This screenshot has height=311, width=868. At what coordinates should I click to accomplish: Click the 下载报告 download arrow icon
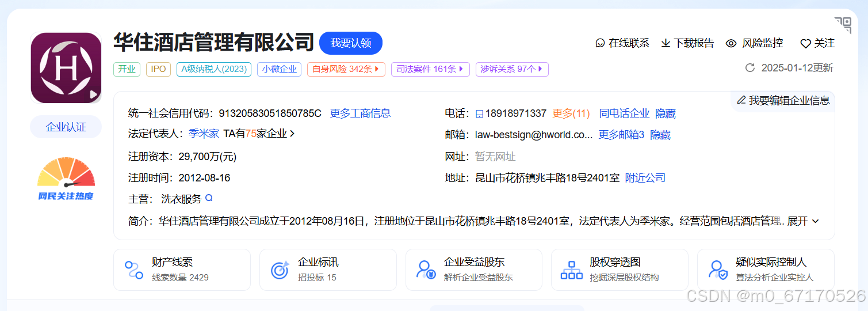pos(666,43)
